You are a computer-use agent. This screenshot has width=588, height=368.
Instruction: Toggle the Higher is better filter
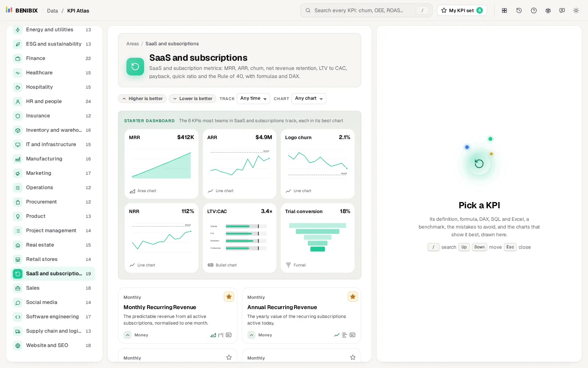tap(142, 99)
